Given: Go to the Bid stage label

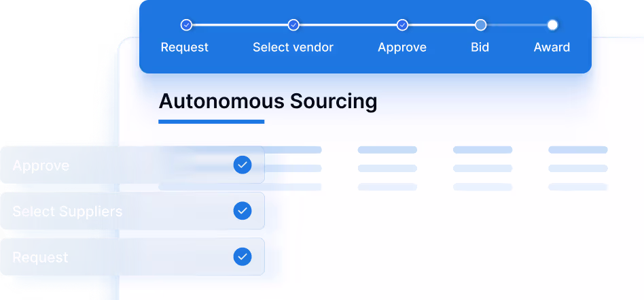Looking at the screenshot, I should tap(480, 48).
